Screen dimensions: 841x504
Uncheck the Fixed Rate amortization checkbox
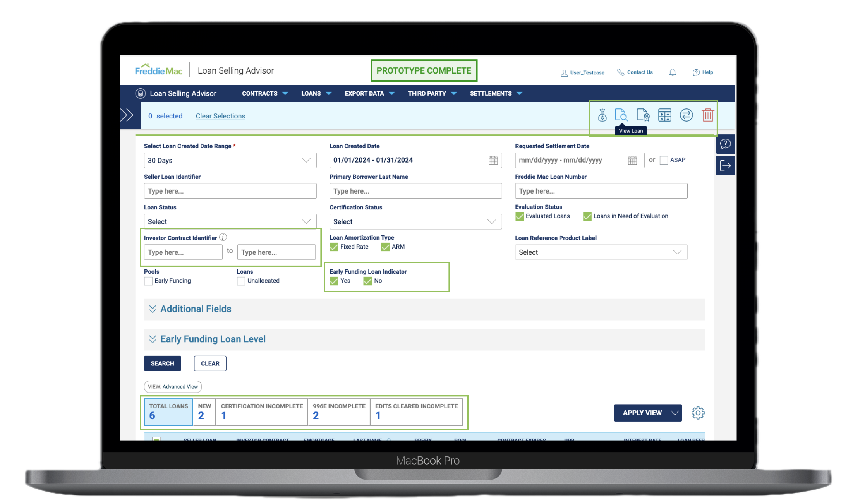(333, 247)
